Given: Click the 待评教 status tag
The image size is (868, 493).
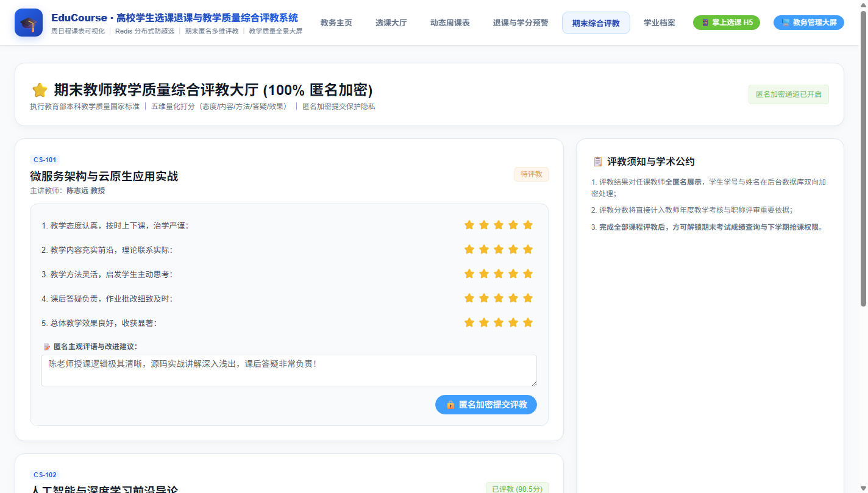Looking at the screenshot, I should click(x=532, y=174).
